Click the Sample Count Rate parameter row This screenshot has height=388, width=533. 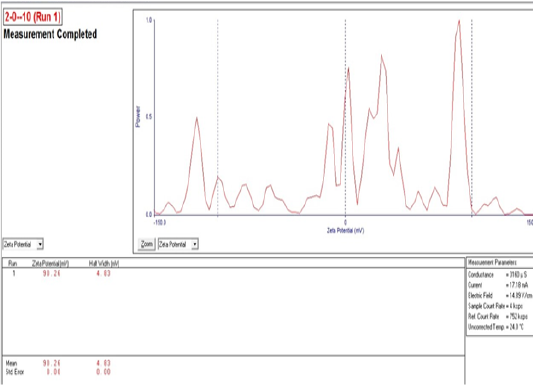point(495,306)
